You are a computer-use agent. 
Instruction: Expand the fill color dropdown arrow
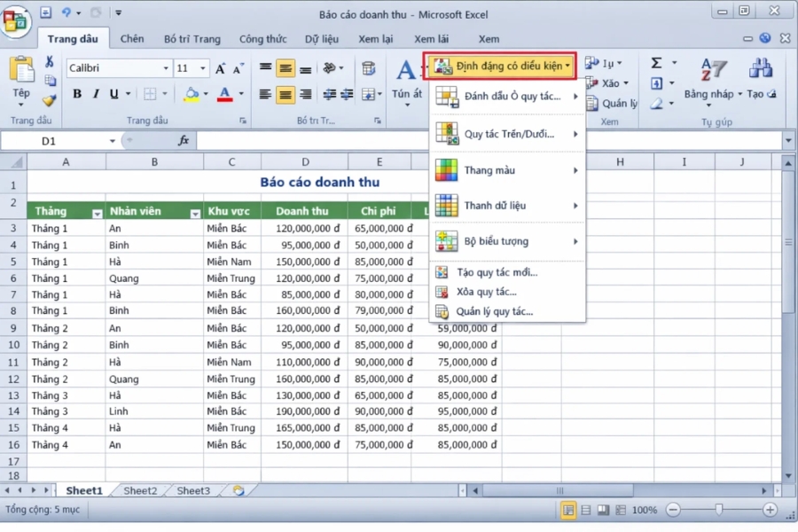coord(204,95)
